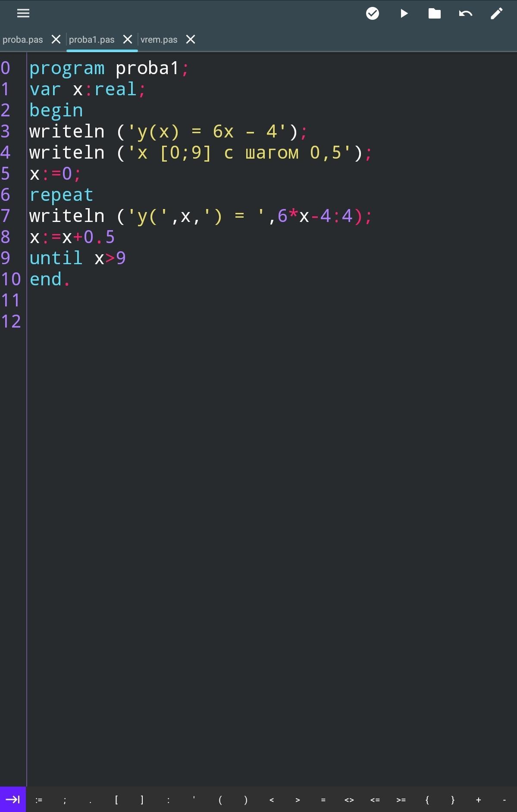
Task: Click the line with 'шагом 0,5' string
Action: pos(201,153)
